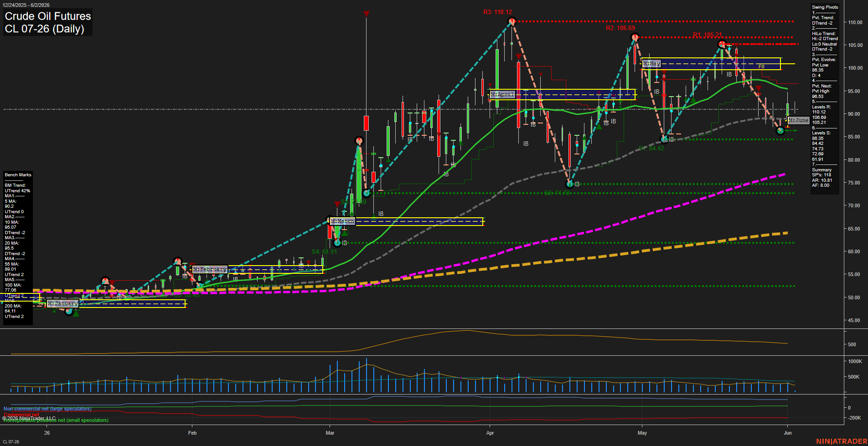868x446 pixels.
Task: Click '10 MA:' in Bench Marks panel
Action: [x=11, y=222]
